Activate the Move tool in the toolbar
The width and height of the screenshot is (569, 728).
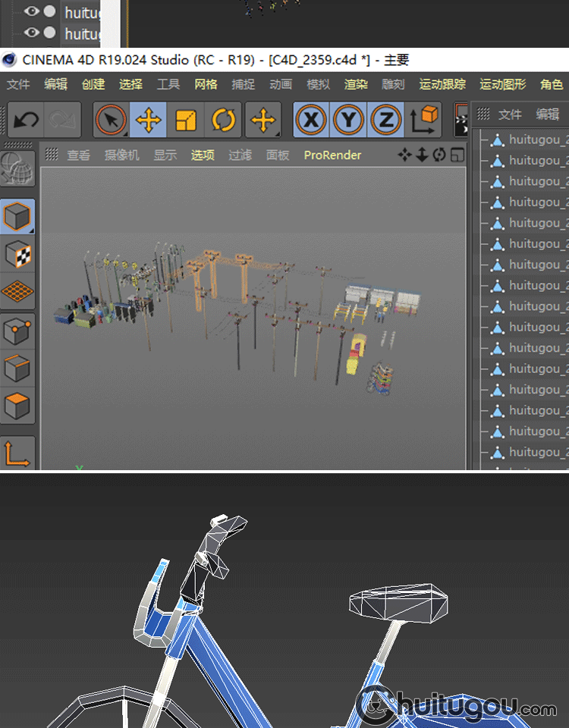(149, 120)
